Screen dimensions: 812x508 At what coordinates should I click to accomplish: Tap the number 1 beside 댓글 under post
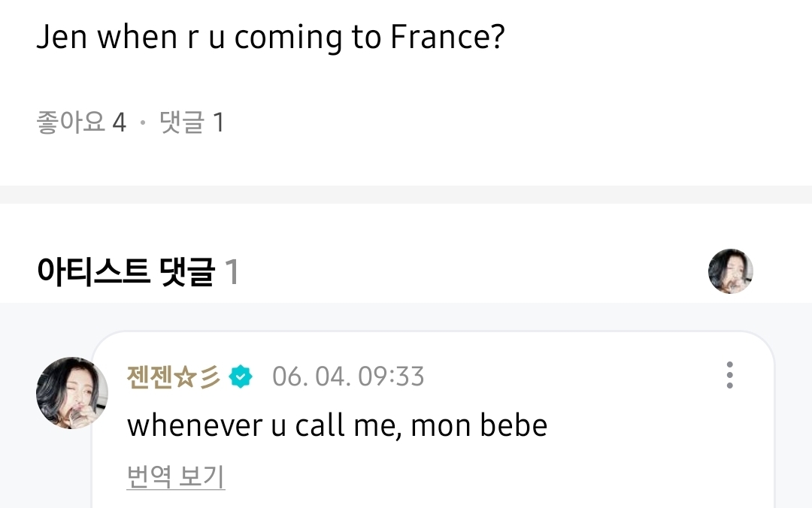(x=218, y=122)
